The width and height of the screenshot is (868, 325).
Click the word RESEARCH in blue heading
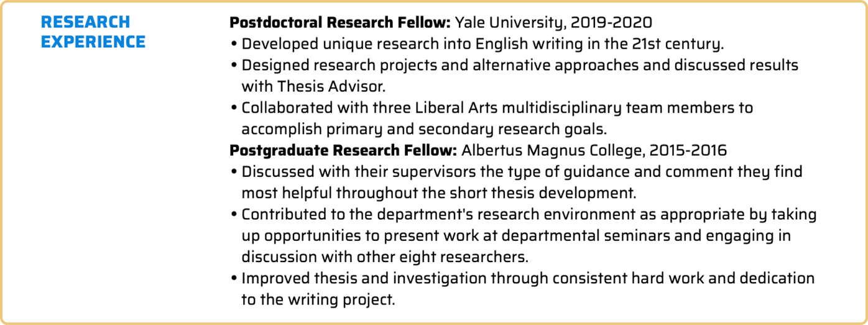coord(85,22)
